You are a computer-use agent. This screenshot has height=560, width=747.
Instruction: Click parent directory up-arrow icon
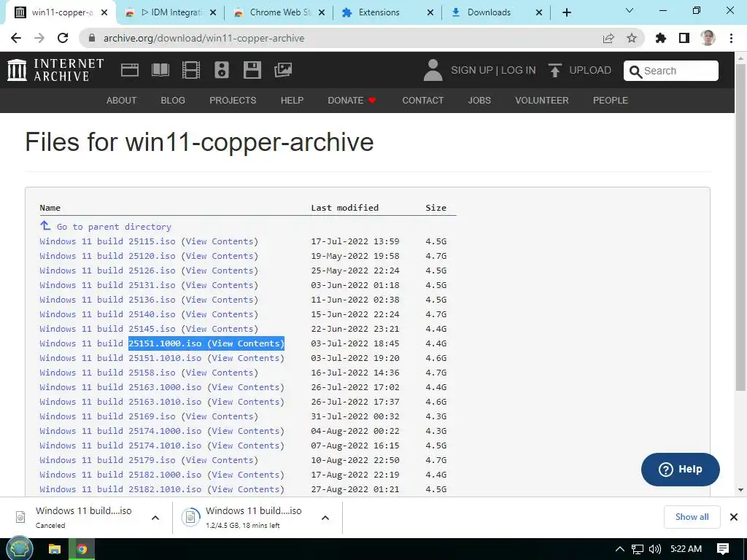click(45, 225)
